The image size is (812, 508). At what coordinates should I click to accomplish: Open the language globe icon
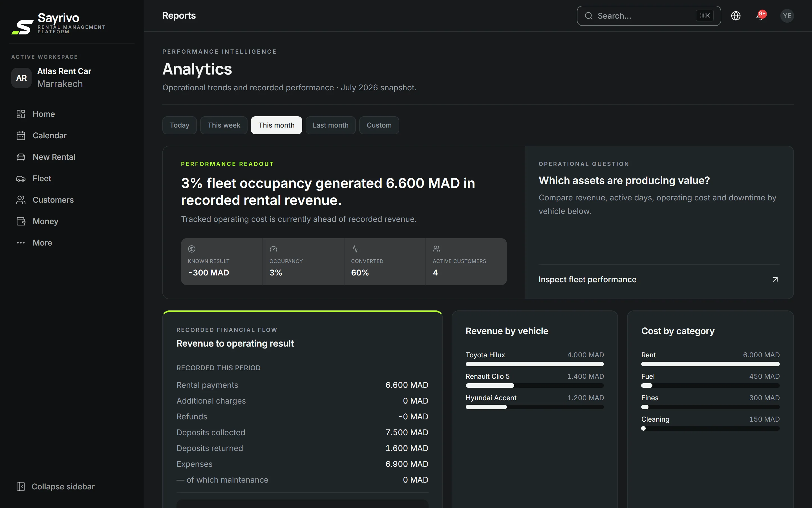point(736,16)
